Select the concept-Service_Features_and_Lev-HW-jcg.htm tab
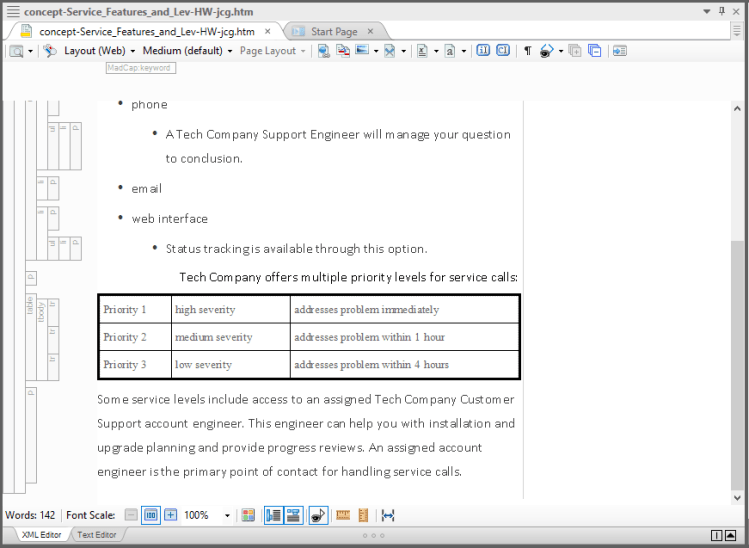 coord(147,32)
